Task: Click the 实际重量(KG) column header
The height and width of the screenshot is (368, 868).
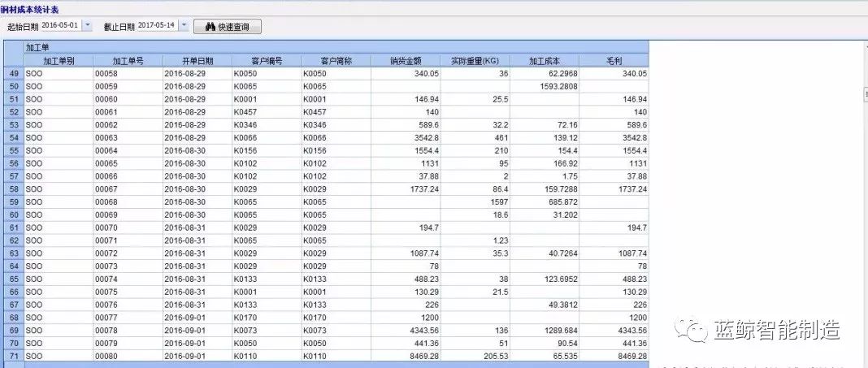Action: point(475,61)
